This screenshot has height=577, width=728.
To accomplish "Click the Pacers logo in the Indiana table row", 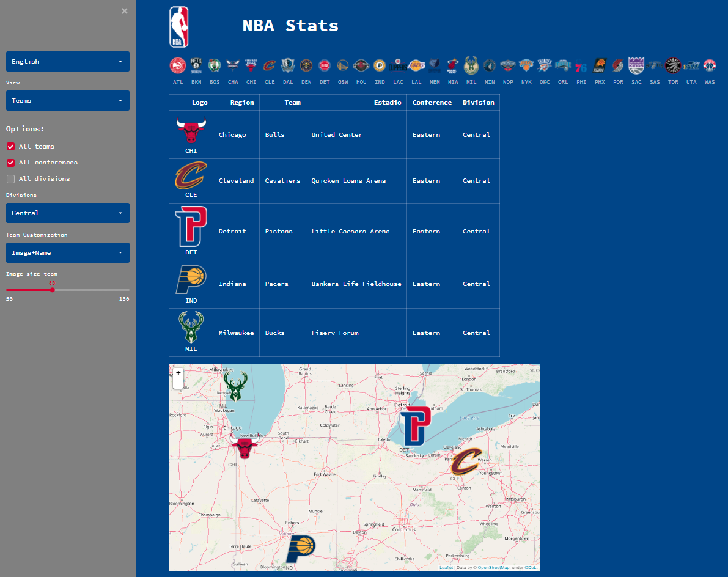I will tap(191, 280).
